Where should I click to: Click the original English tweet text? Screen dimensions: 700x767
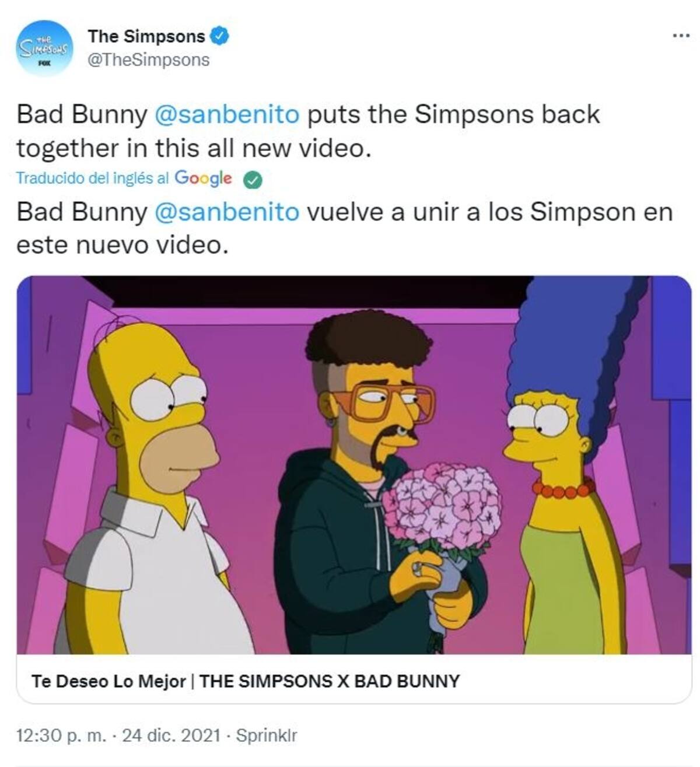tap(308, 131)
